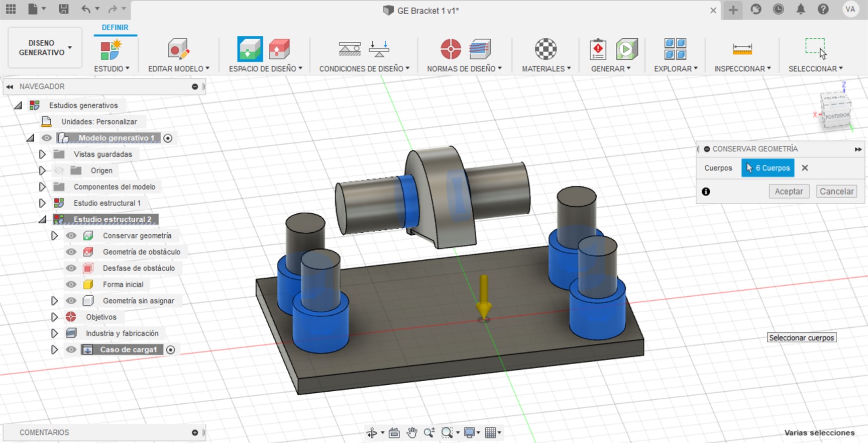
Task: Click the Undo arrow
Action: (x=86, y=9)
